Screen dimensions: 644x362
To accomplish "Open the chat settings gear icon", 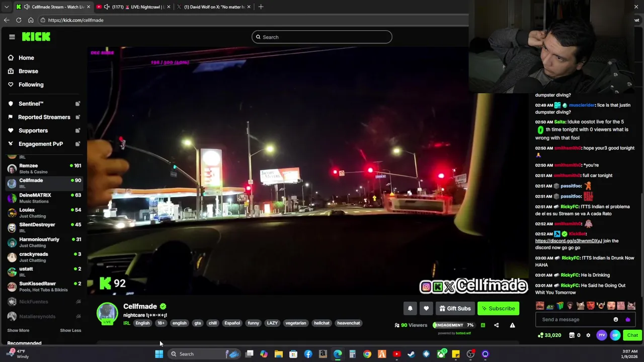I will pos(588,335).
